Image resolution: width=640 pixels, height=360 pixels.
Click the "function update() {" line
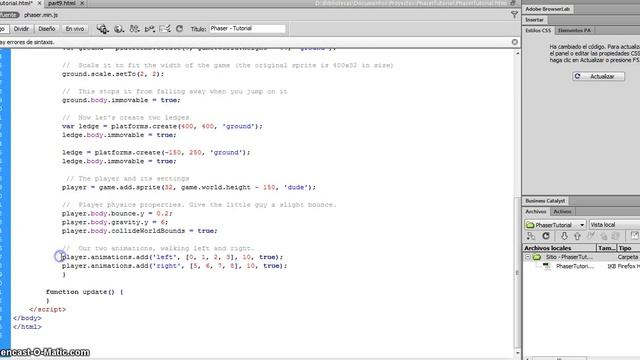coord(84,292)
